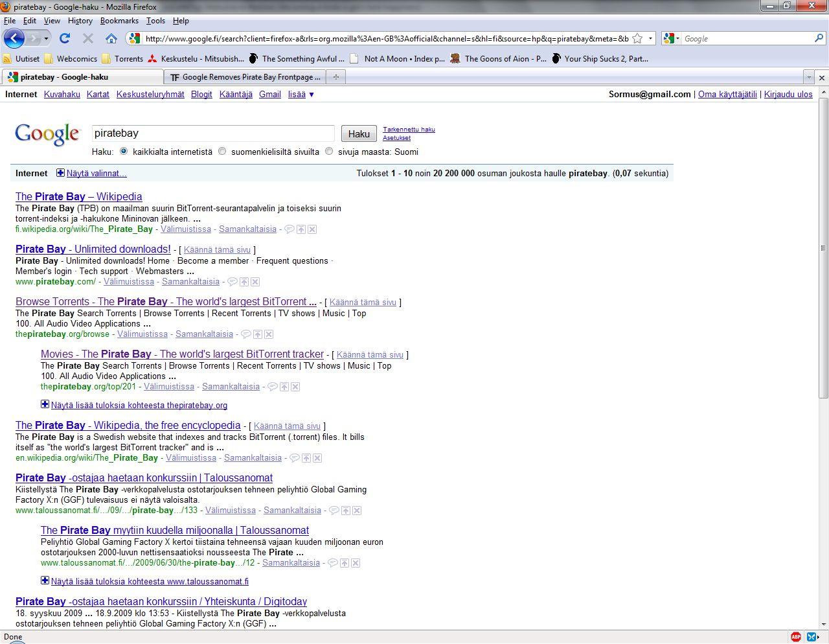Select 'suomenkielisiltä sivuilta' radio option
The image size is (829, 644).
(x=222, y=152)
